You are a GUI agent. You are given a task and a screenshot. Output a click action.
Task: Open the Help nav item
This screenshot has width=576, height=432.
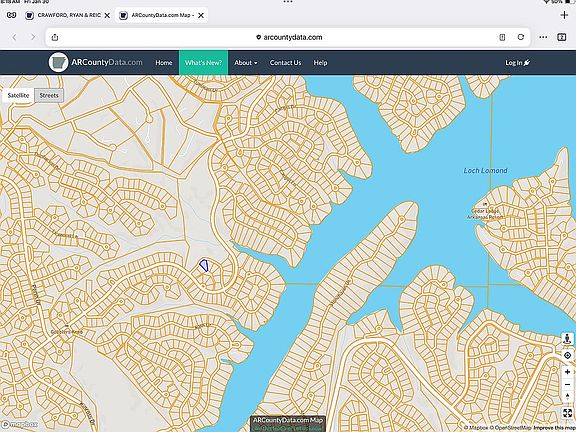[320, 63]
